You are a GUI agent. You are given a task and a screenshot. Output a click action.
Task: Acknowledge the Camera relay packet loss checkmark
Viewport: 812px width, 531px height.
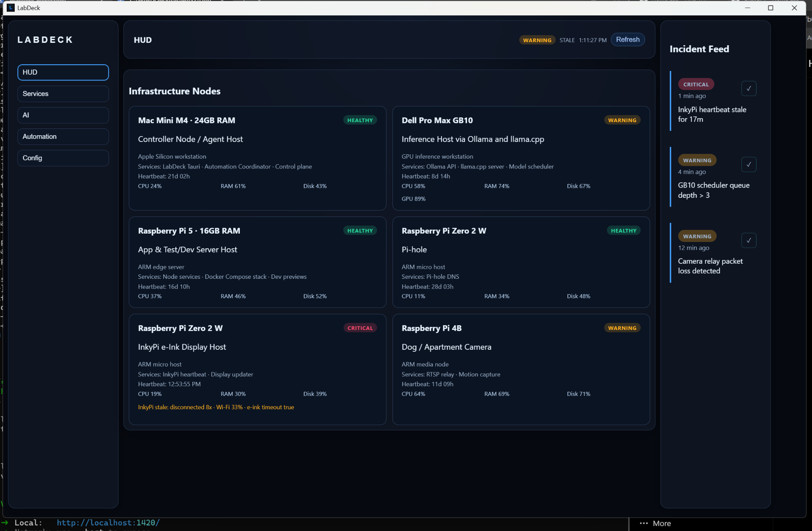pos(749,240)
